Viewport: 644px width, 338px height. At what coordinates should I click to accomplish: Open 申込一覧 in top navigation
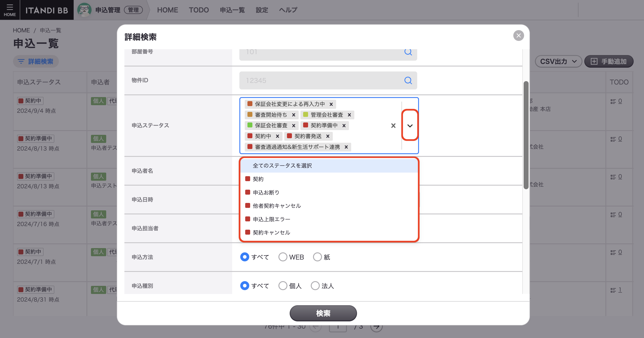coord(232,10)
